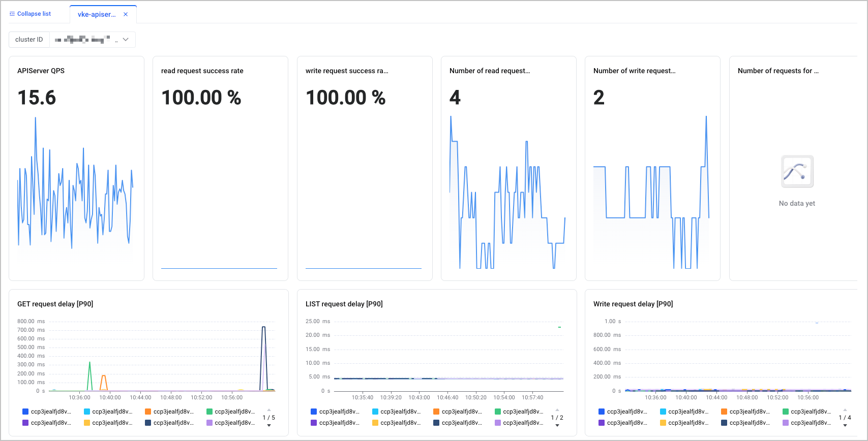Toggle the green series in GET request delay legend
This screenshot has height=441, width=868.
point(231,412)
